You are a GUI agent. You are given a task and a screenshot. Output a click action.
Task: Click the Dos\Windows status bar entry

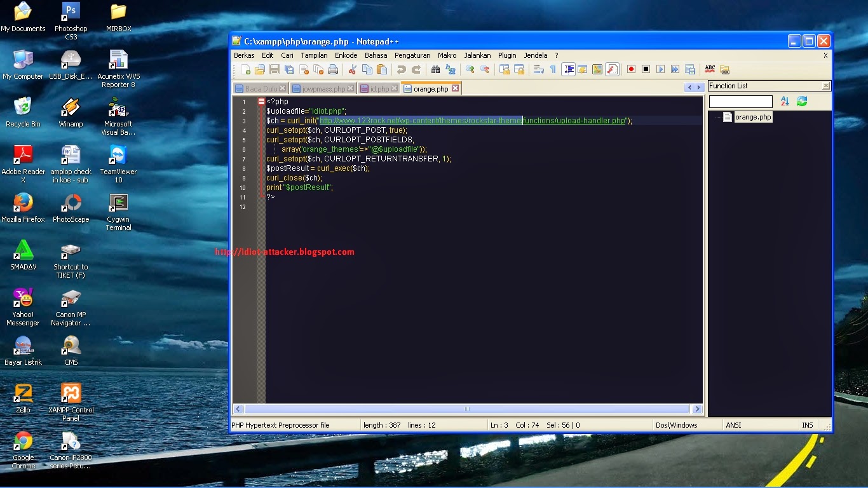click(676, 425)
